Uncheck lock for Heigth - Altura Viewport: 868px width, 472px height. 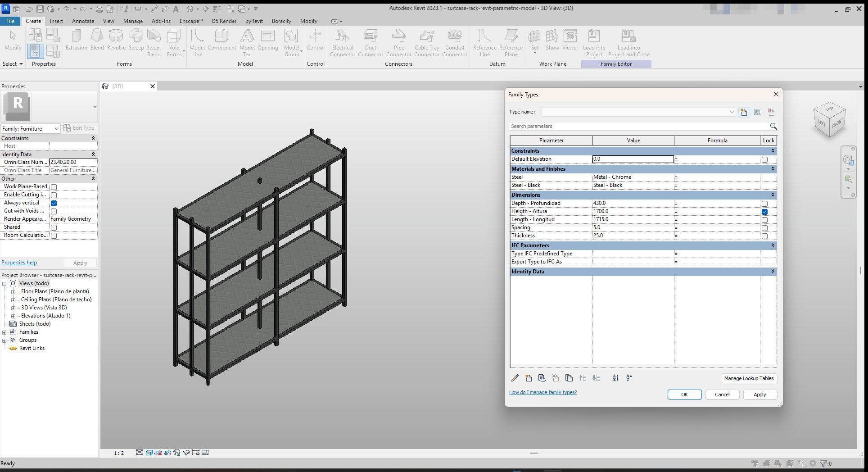tap(764, 212)
